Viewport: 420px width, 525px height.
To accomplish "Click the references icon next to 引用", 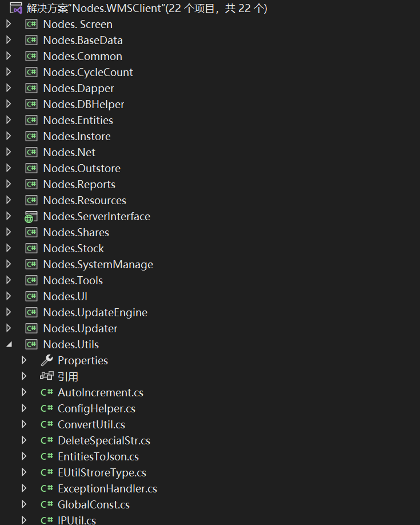I will (x=47, y=376).
